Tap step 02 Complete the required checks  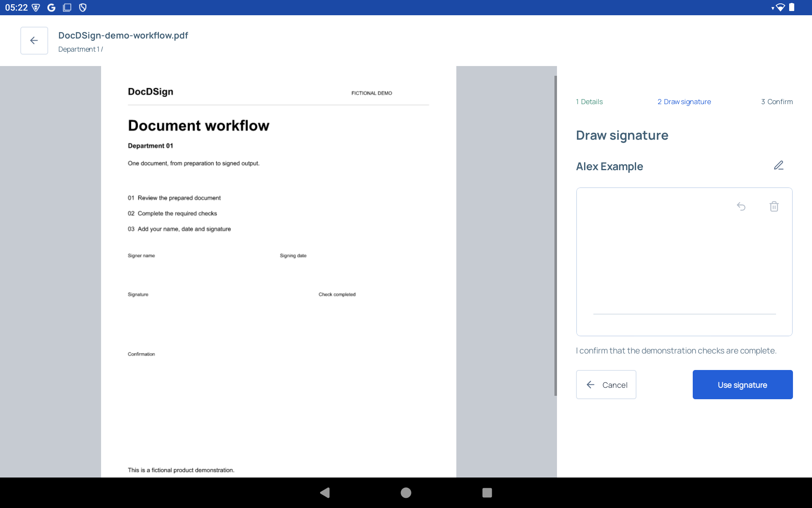[x=173, y=213]
